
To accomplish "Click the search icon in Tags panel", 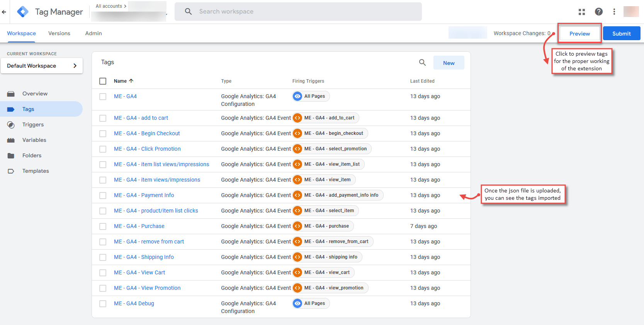I will [x=423, y=62].
